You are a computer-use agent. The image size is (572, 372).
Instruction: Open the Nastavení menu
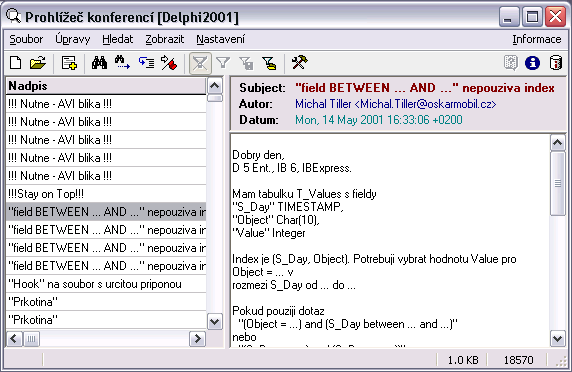coord(220,39)
